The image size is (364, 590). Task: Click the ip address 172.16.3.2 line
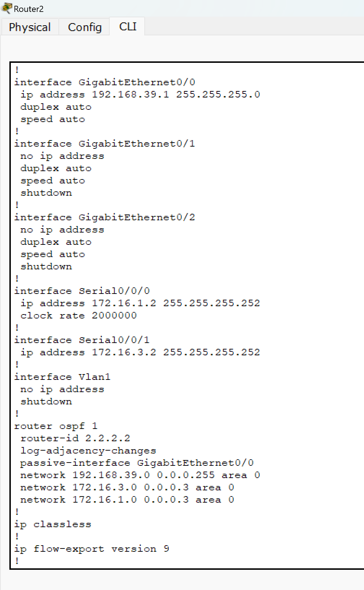point(140,352)
